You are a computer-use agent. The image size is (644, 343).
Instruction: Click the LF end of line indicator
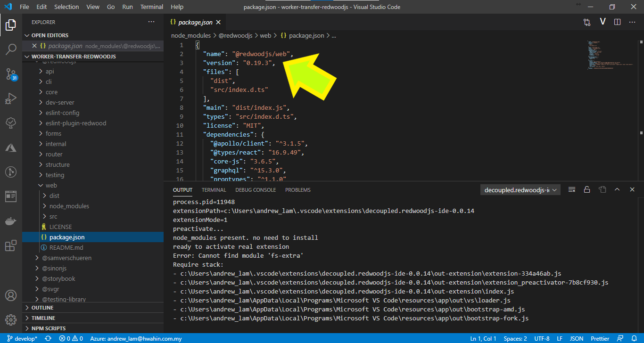pos(560,338)
